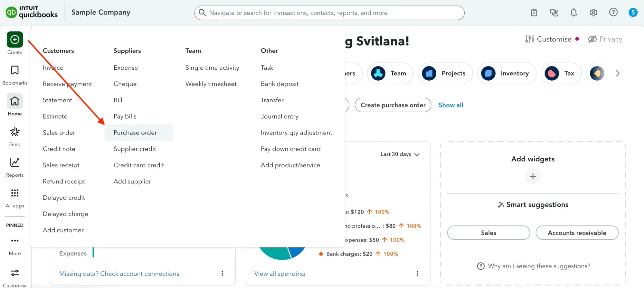The height and width of the screenshot is (288, 644).
Task: Toggle Privacy mode eye icon
Action: 592,39
